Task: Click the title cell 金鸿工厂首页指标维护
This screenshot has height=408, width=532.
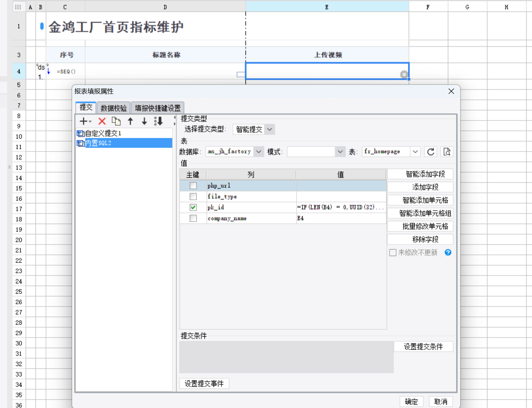Action: [116, 27]
